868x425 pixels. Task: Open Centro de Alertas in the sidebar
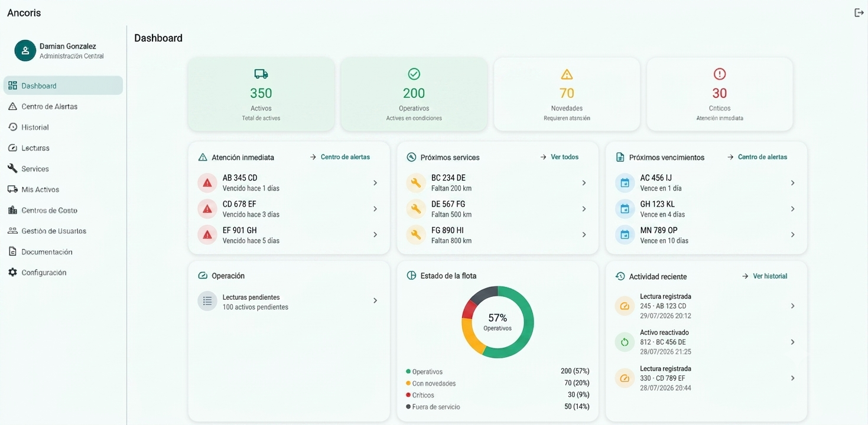63,106
